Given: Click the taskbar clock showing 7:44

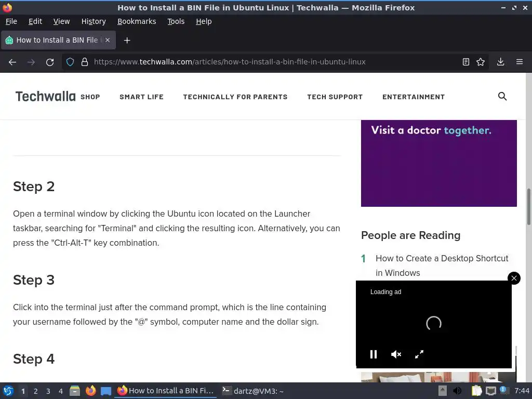Looking at the screenshot, I should [x=522, y=391].
